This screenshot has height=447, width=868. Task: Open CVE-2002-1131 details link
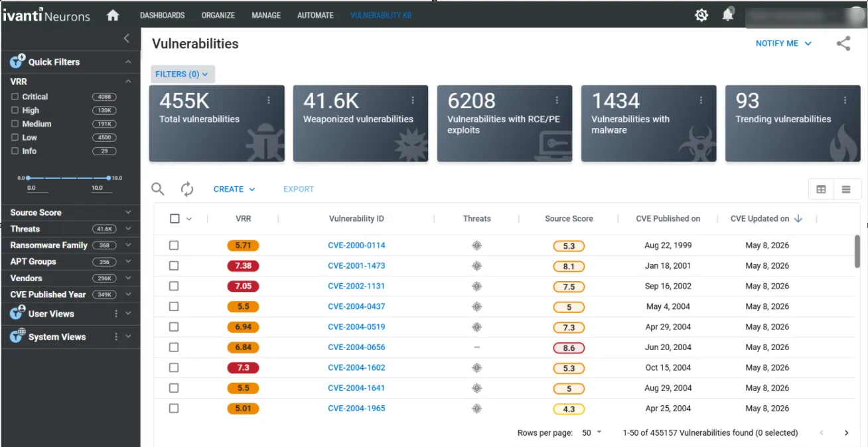click(x=356, y=287)
